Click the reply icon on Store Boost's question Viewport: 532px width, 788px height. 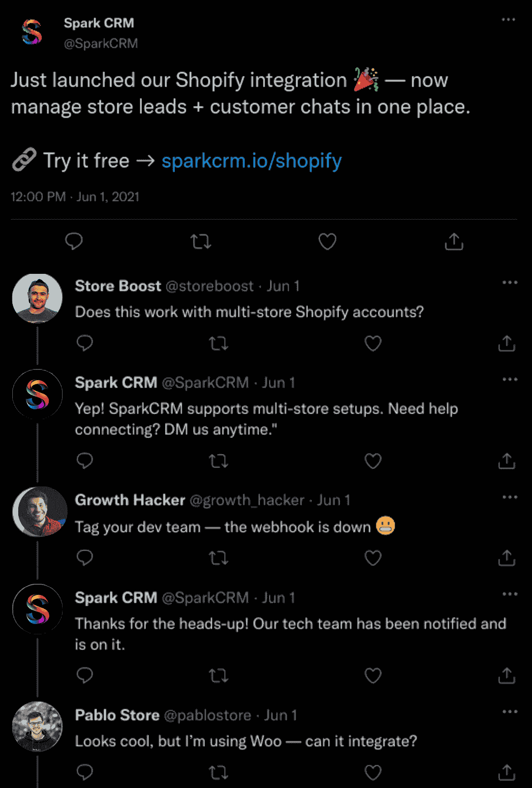(85, 343)
